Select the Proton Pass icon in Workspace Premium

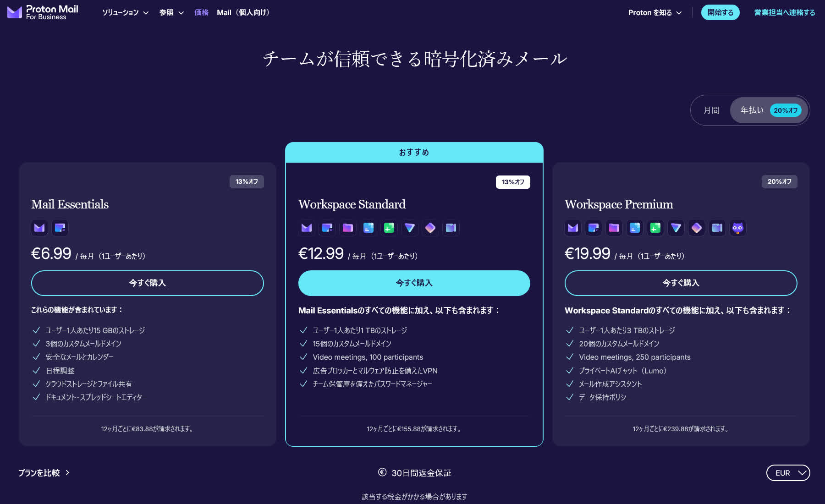(696, 228)
